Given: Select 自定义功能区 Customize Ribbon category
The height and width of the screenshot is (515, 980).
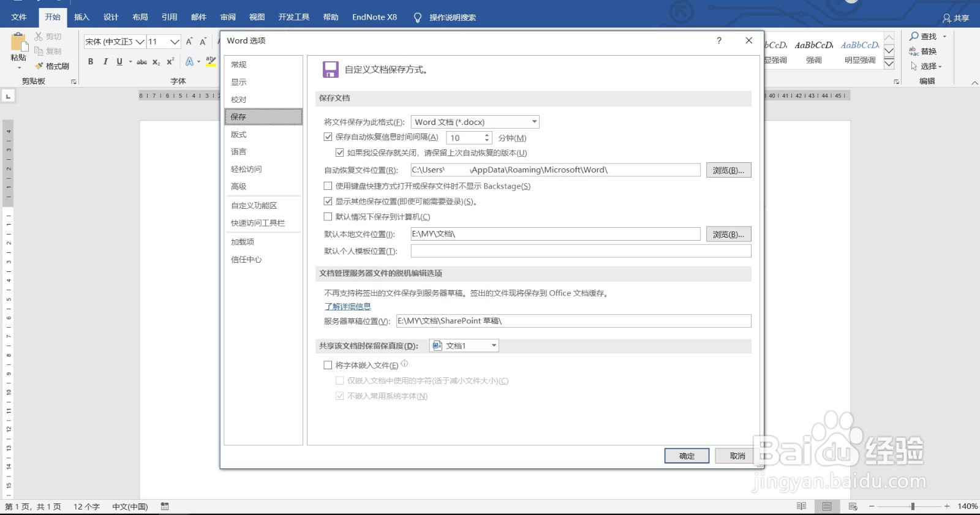Looking at the screenshot, I should [263, 205].
